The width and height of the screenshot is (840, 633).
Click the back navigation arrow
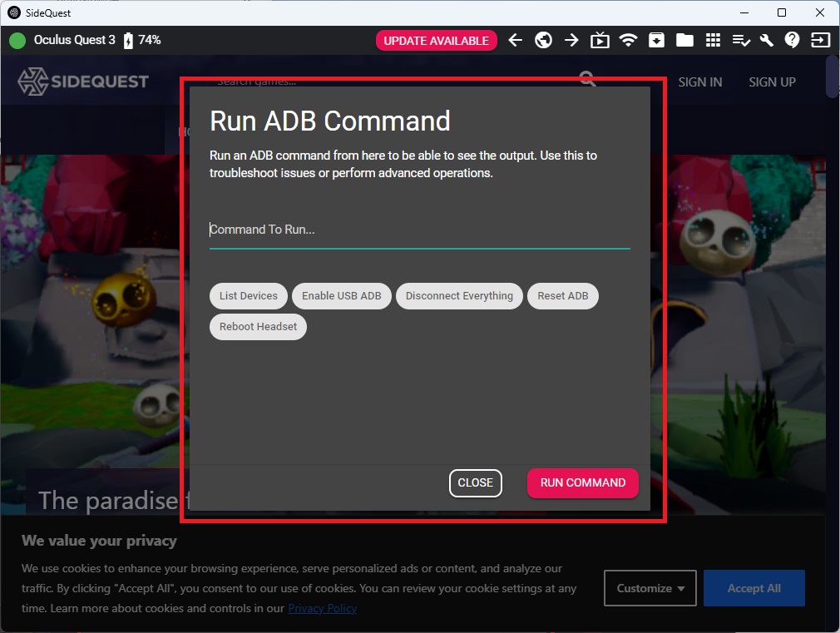tap(515, 39)
